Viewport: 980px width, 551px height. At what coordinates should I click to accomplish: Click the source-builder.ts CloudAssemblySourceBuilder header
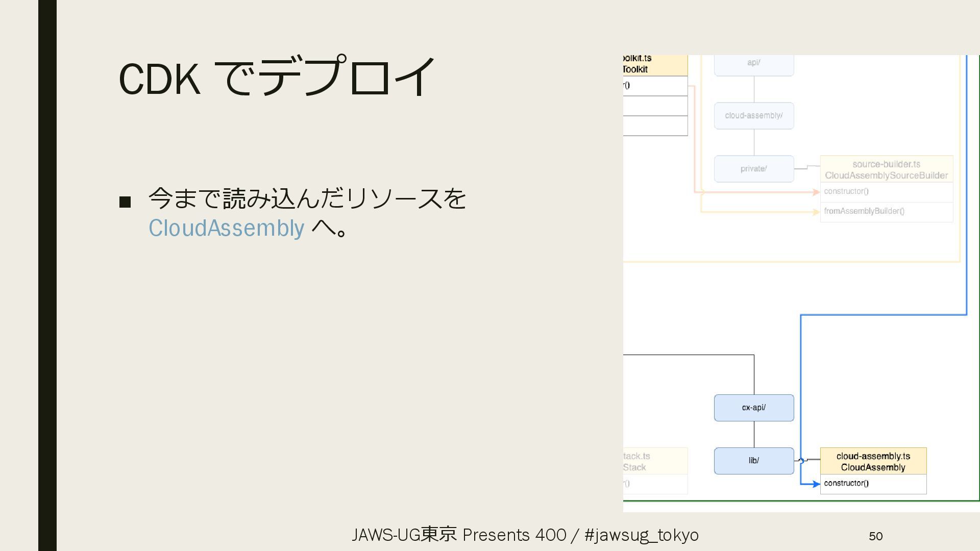886,169
